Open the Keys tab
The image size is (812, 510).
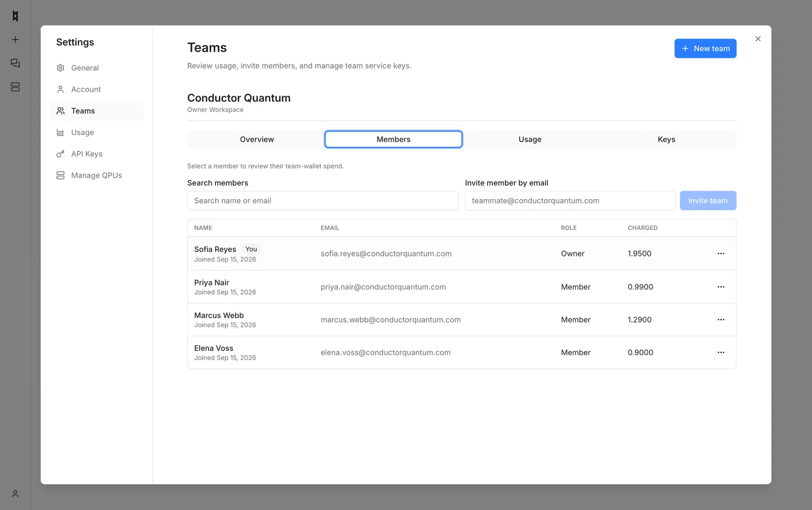click(666, 139)
